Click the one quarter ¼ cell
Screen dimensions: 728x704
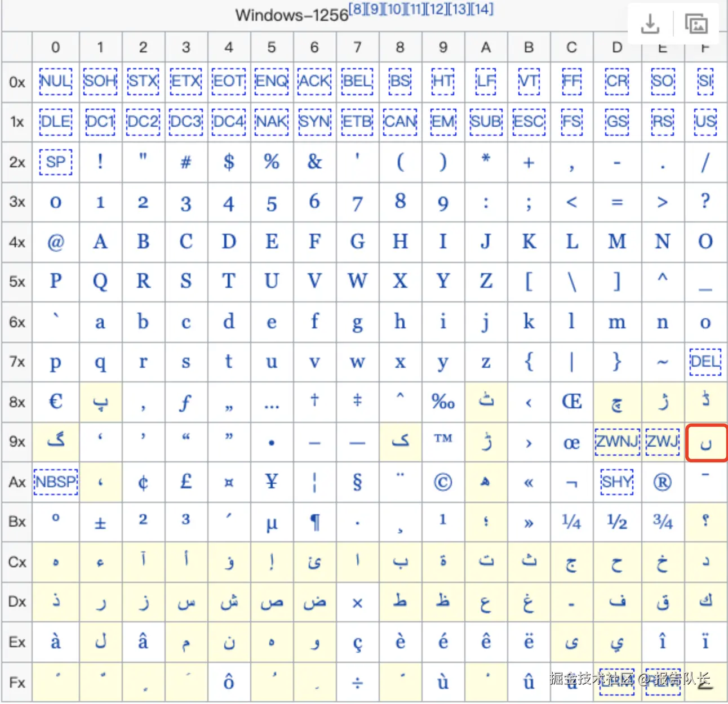pos(571,522)
